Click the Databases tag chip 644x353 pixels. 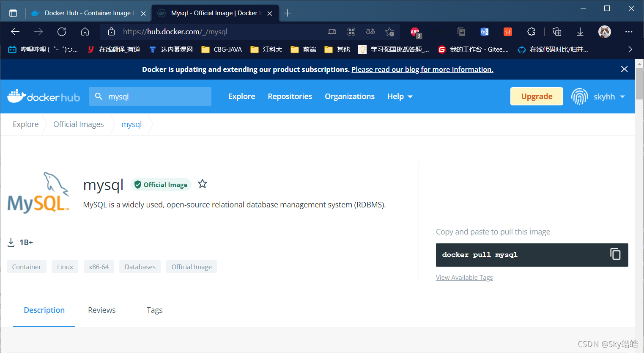pyautogui.click(x=140, y=267)
